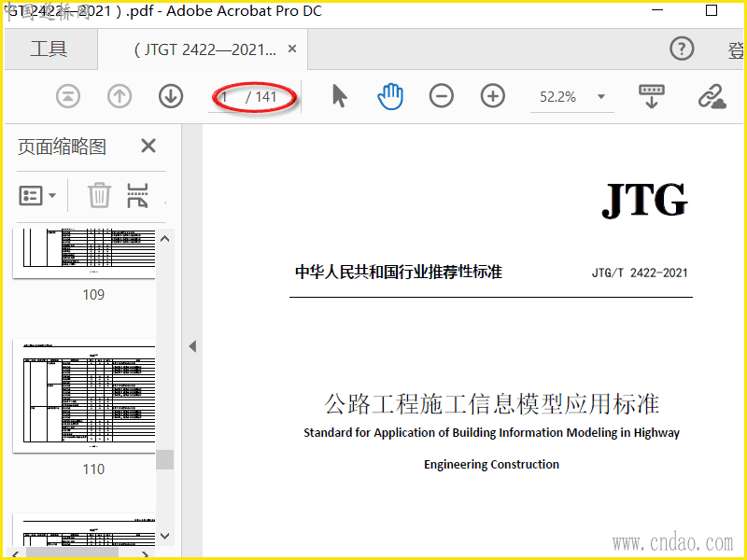Click page label 109 text
The width and height of the screenshot is (747, 560).
93,295
